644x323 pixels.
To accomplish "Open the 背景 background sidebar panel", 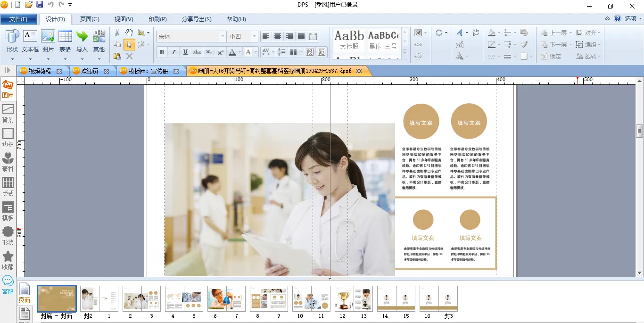I will tap(8, 114).
